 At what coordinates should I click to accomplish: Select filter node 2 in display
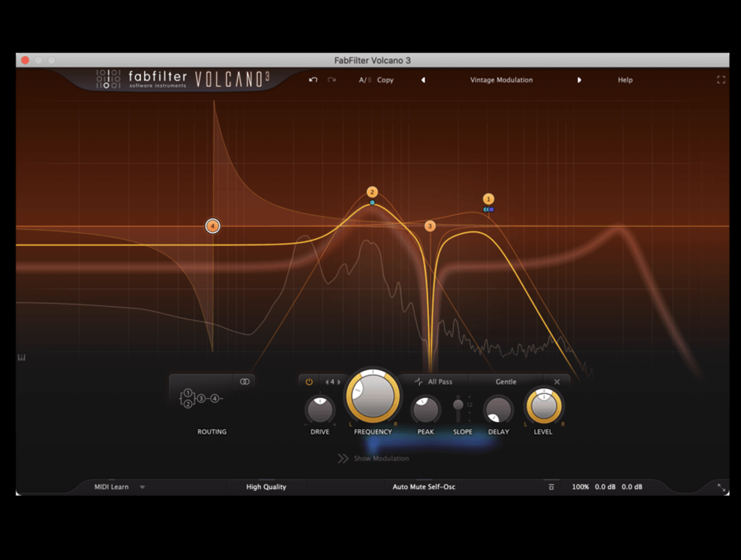pos(372,192)
